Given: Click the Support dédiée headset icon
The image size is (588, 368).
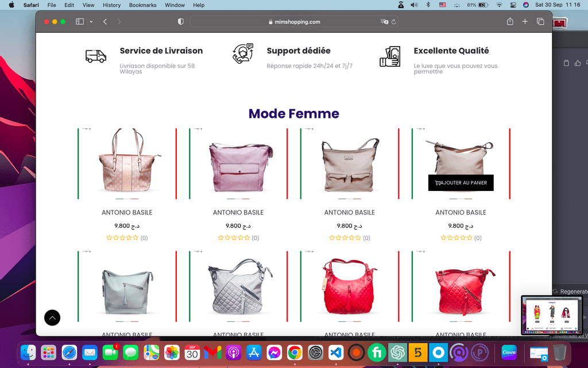Looking at the screenshot, I should (x=243, y=53).
